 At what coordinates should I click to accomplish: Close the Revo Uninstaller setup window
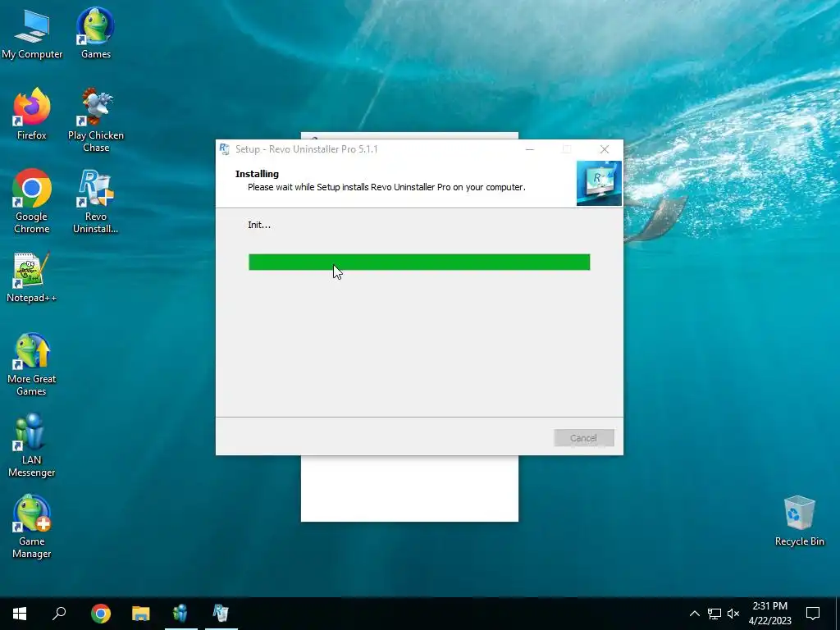(605, 149)
